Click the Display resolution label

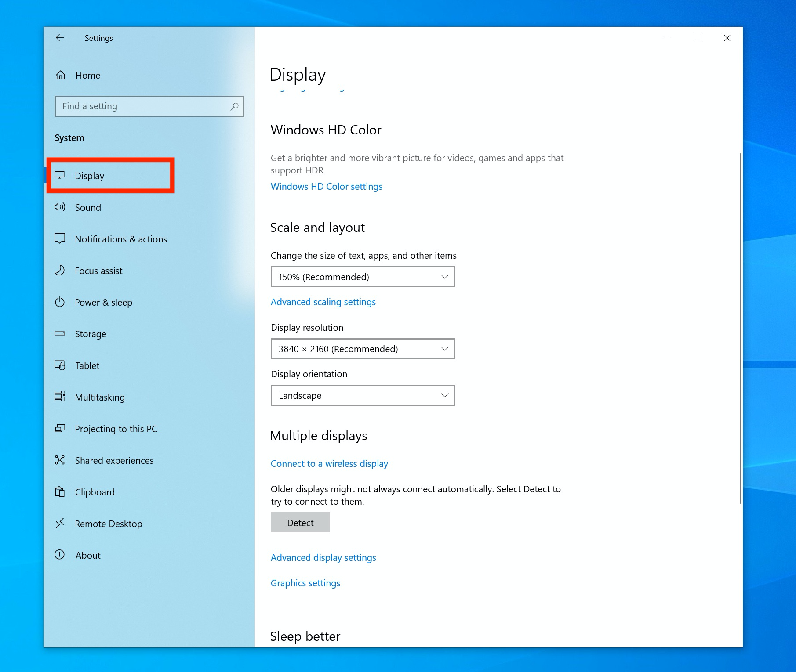coord(307,328)
